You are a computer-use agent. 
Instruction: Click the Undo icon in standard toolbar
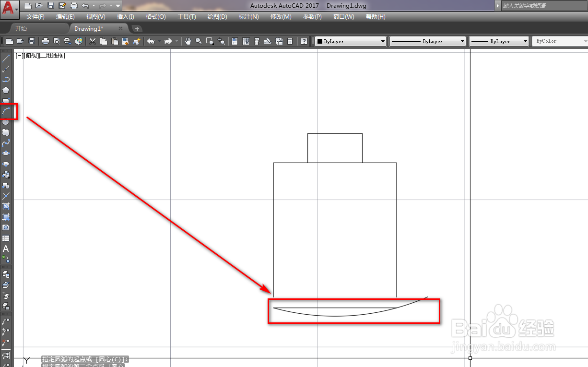tap(151, 41)
